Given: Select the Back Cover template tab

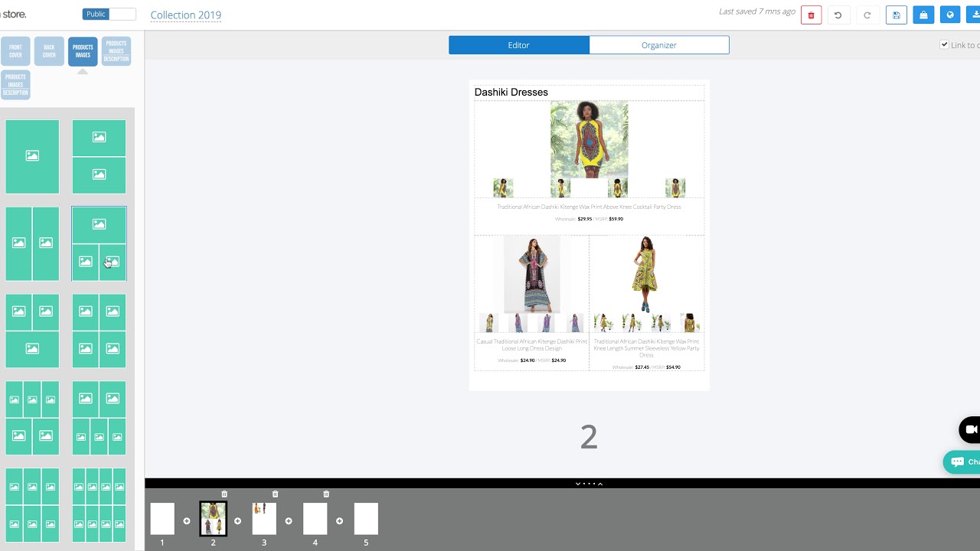Looking at the screenshot, I should (49, 51).
